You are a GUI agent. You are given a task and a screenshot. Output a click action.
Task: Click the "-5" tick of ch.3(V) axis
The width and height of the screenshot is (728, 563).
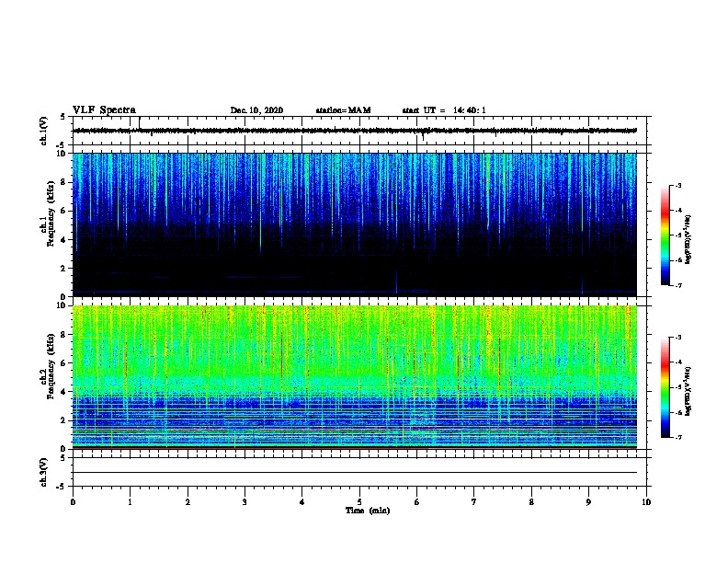pos(60,487)
